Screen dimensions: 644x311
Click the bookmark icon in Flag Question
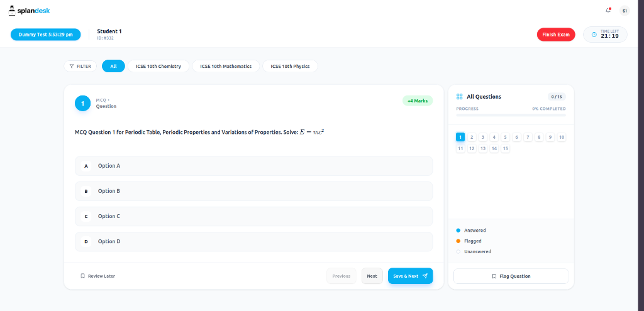coord(494,276)
